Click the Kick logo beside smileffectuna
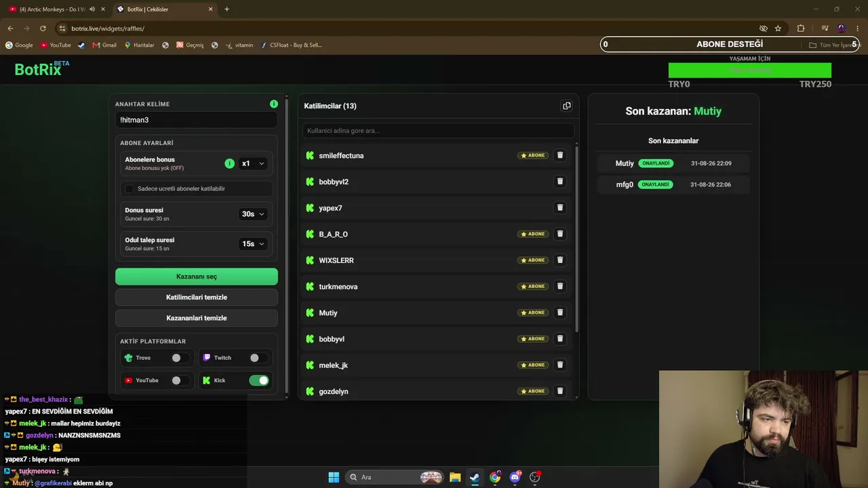868x488 pixels. [x=310, y=155]
